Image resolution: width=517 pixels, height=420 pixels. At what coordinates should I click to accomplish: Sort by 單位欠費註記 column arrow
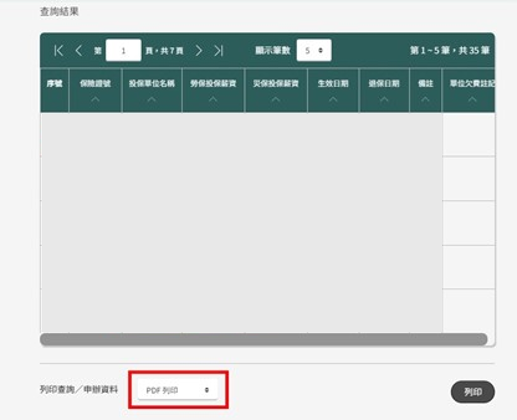472,99
